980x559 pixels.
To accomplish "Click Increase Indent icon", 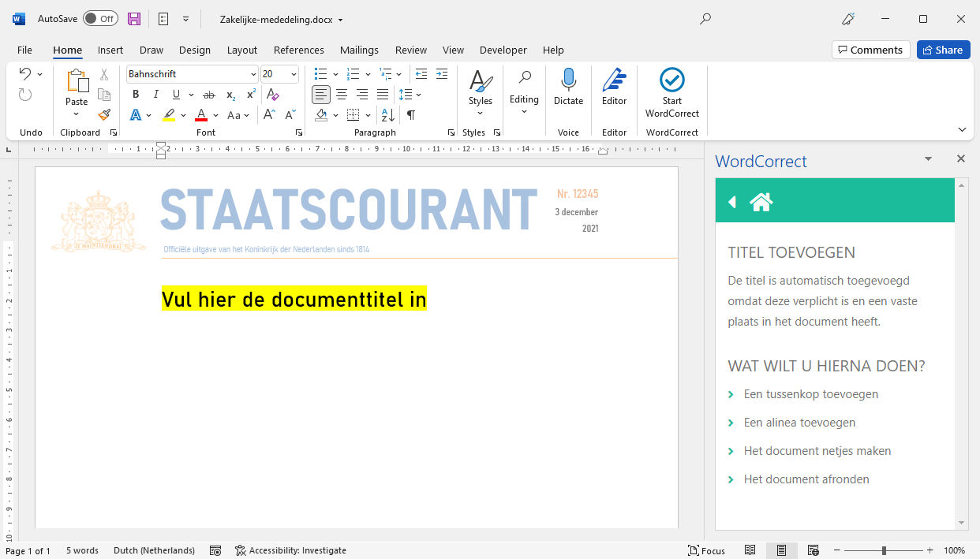I will (443, 74).
